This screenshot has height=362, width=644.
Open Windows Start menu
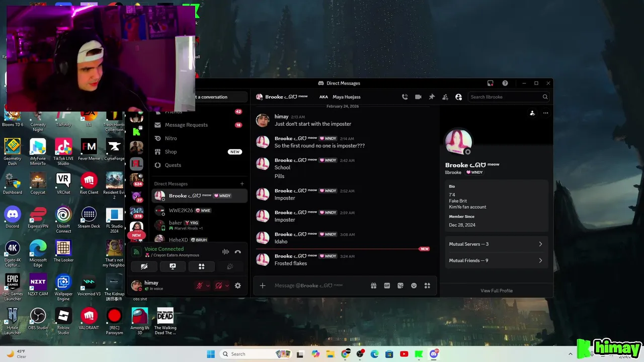(211, 354)
